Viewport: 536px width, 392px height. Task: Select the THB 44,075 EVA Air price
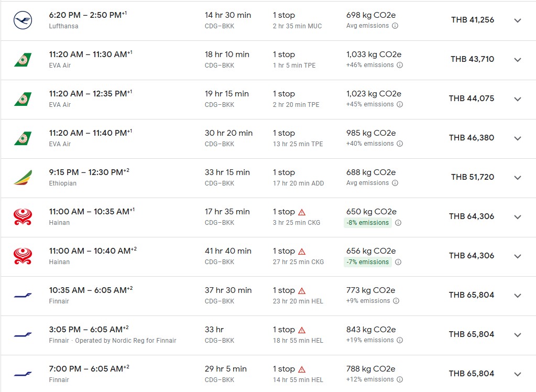[472, 99]
